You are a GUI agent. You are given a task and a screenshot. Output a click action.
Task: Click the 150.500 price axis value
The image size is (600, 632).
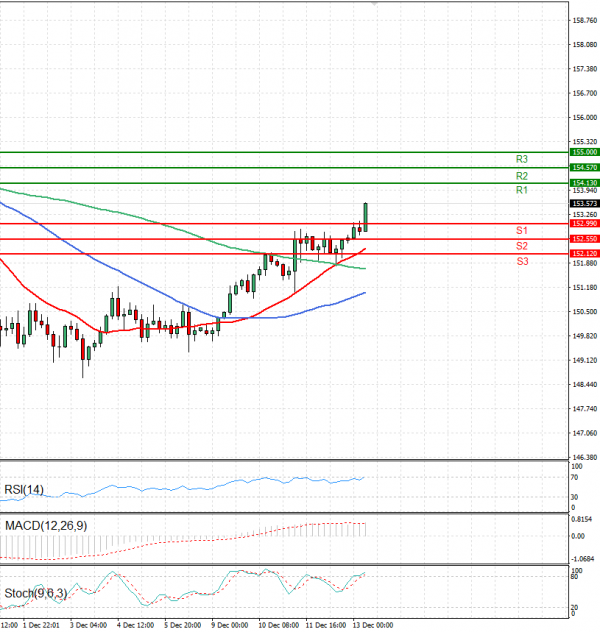coord(585,312)
